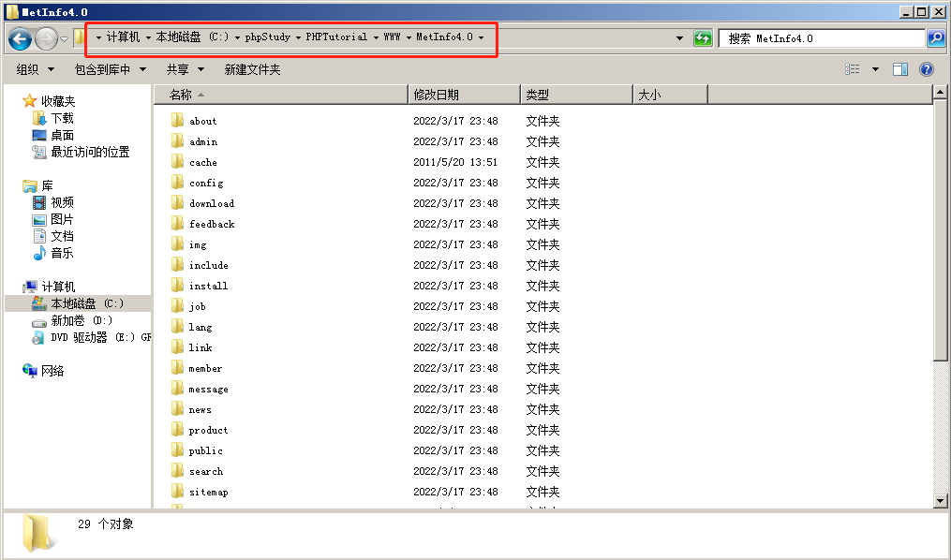Select 网络 in the navigation pane
Screen dimensions: 951x560
[52, 371]
